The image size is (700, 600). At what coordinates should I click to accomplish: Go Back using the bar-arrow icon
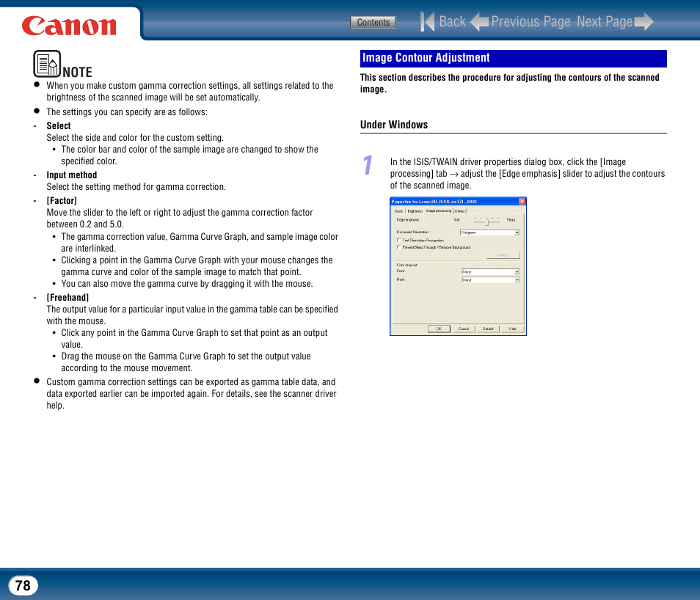point(427,21)
